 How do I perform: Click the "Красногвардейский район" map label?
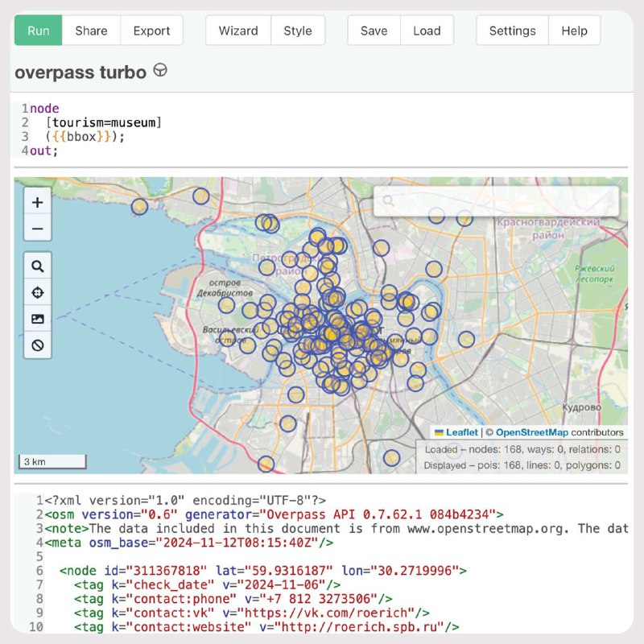(548, 229)
